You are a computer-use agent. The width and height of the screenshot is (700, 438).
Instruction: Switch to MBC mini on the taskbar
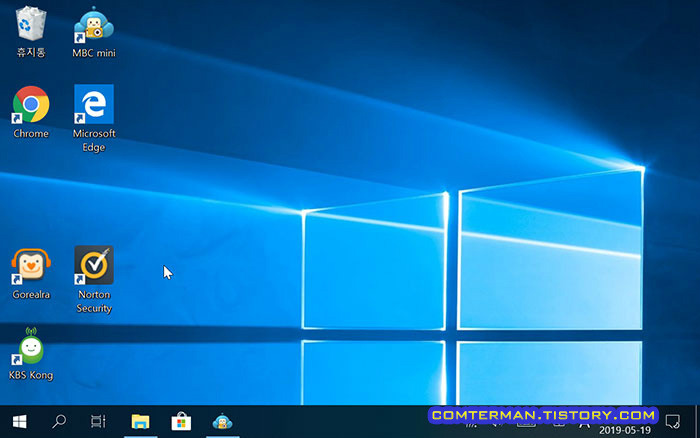tap(222, 421)
